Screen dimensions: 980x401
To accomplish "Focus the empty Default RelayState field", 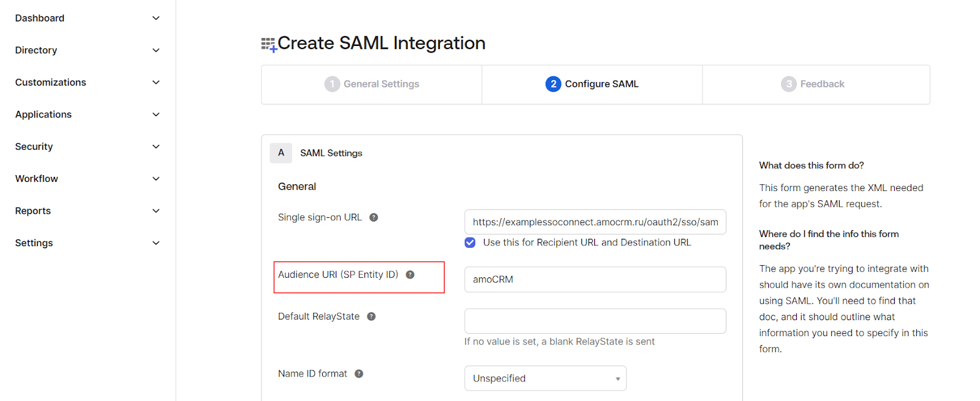I will [595, 321].
